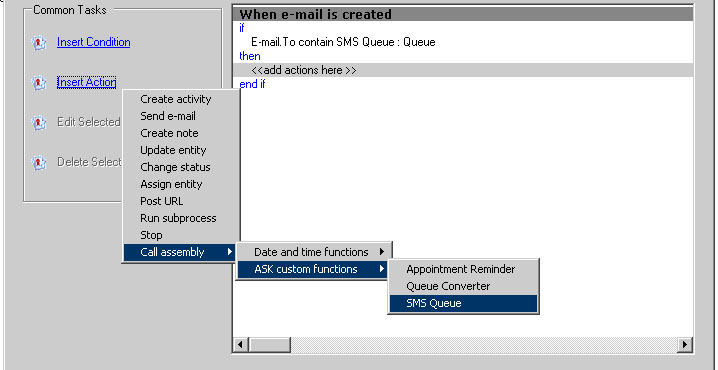Open the Insert Action link
The height and width of the screenshot is (370, 718).
point(87,82)
